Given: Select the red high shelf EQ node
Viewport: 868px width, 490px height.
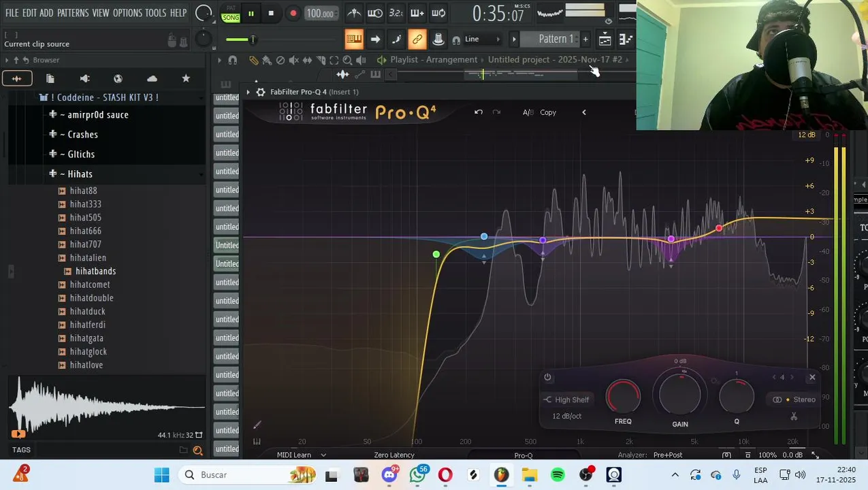Looking at the screenshot, I should coord(719,228).
